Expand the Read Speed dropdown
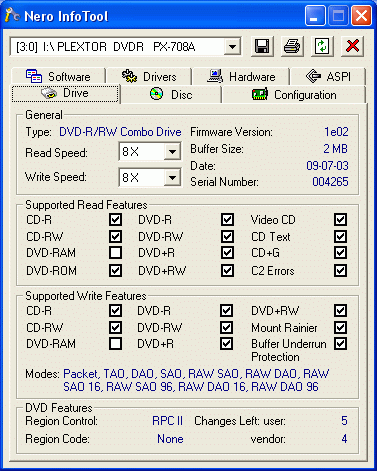377x471 pixels. (x=172, y=152)
